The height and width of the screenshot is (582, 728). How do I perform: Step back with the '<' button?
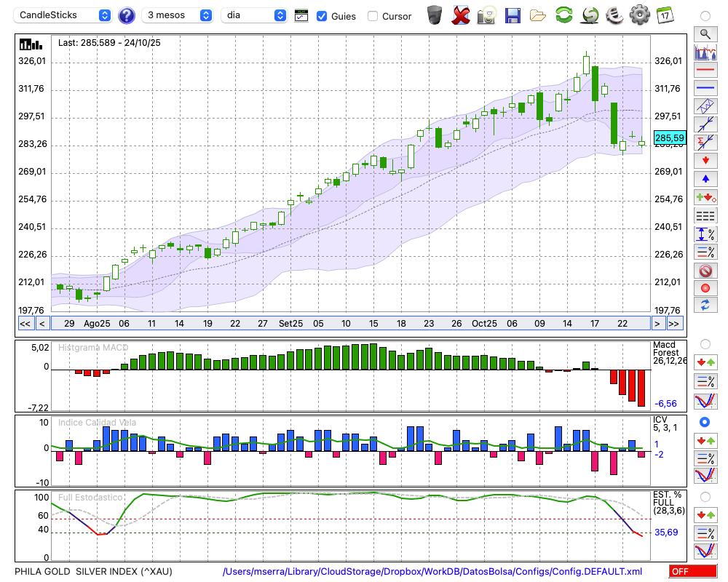pyautogui.click(x=42, y=324)
